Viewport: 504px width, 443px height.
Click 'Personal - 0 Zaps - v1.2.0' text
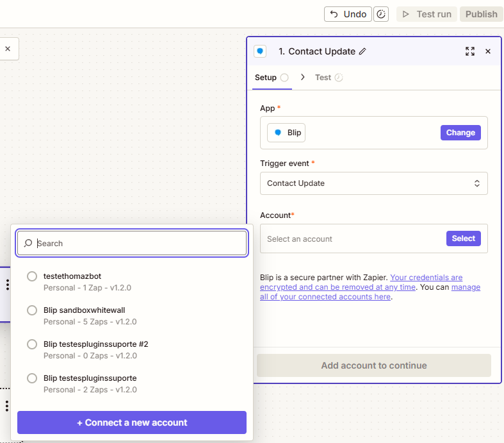pyautogui.click(x=90, y=356)
